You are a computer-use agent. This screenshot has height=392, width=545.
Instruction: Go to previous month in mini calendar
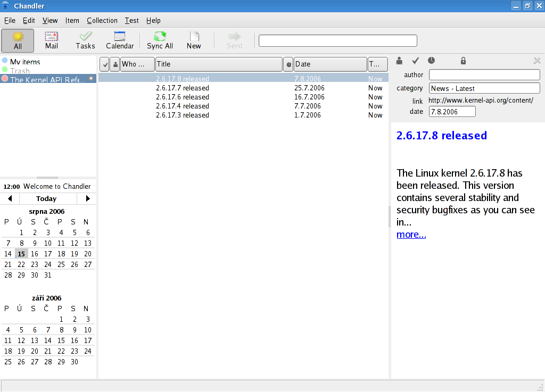pyautogui.click(x=10, y=198)
